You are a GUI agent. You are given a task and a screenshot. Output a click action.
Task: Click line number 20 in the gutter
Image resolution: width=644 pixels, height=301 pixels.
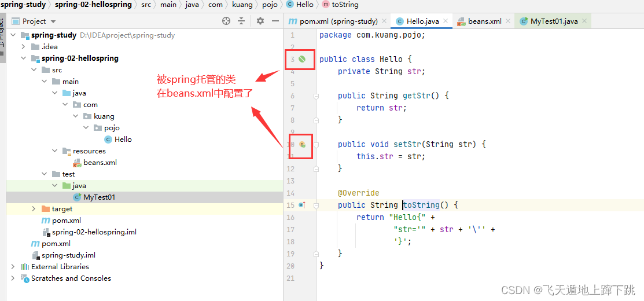pyautogui.click(x=290, y=266)
